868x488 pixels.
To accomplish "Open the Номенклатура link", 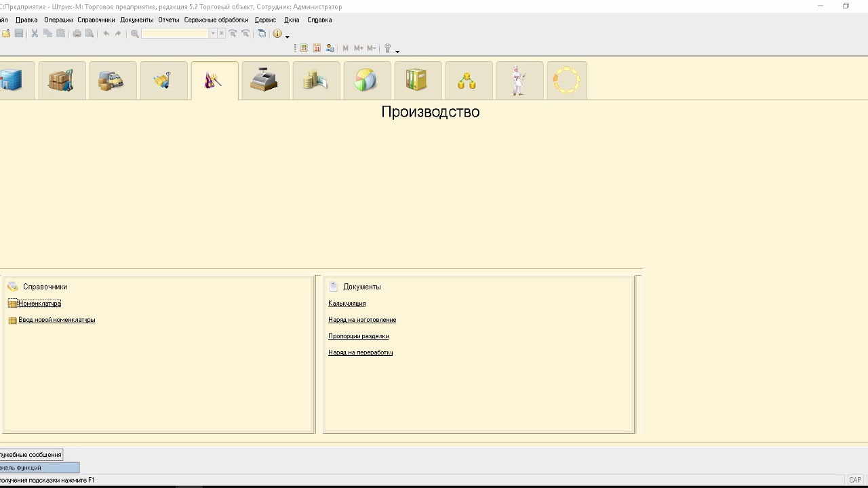I will (39, 304).
